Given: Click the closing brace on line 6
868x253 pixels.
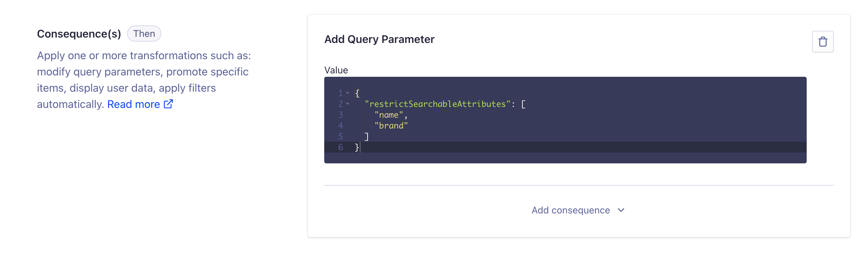Looking at the screenshot, I should (x=356, y=147).
